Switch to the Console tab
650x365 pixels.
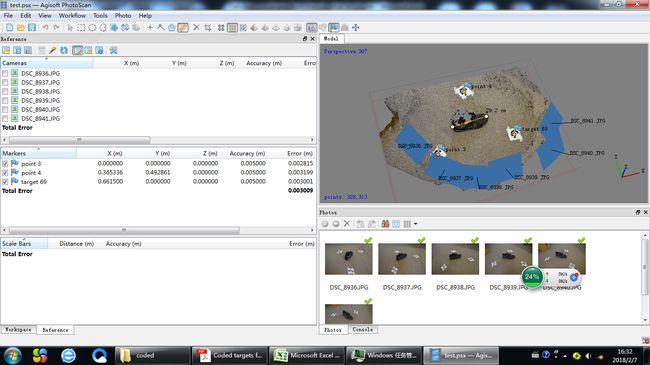(363, 330)
